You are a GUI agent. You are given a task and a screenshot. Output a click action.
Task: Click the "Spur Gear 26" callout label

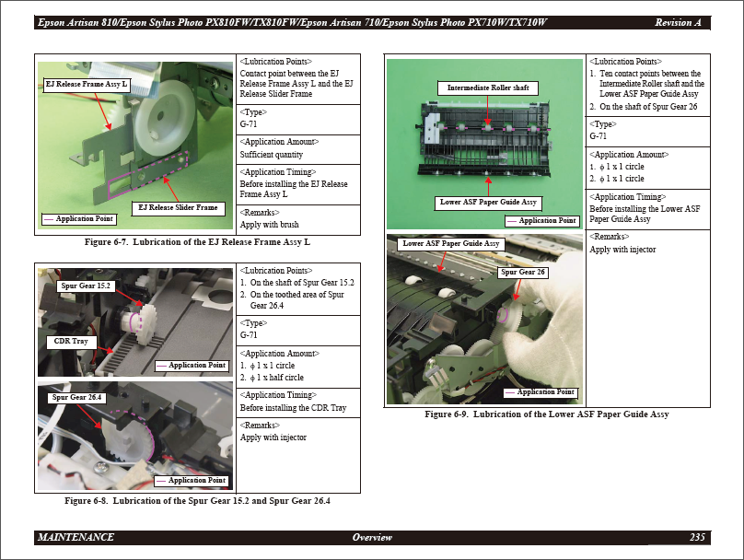(x=522, y=273)
